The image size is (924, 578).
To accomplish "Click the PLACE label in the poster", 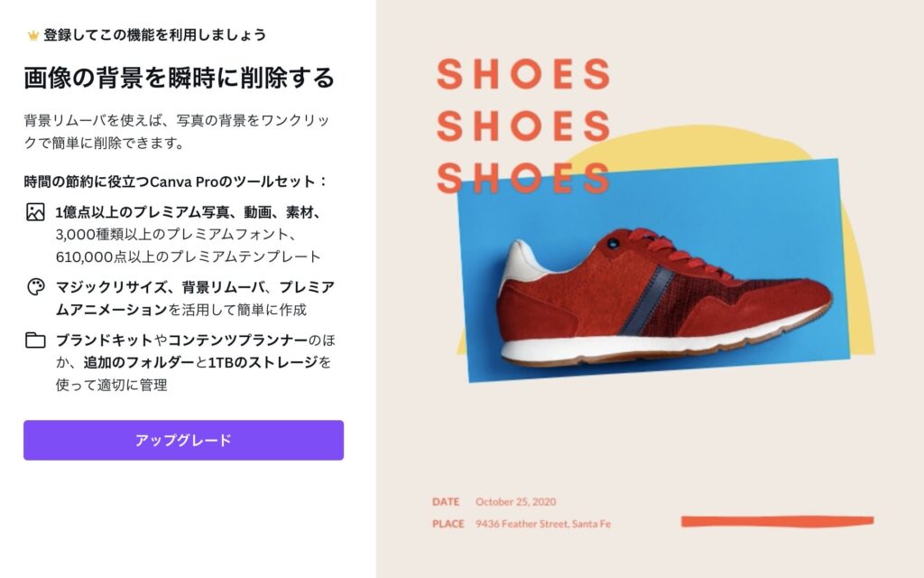I will click(448, 524).
